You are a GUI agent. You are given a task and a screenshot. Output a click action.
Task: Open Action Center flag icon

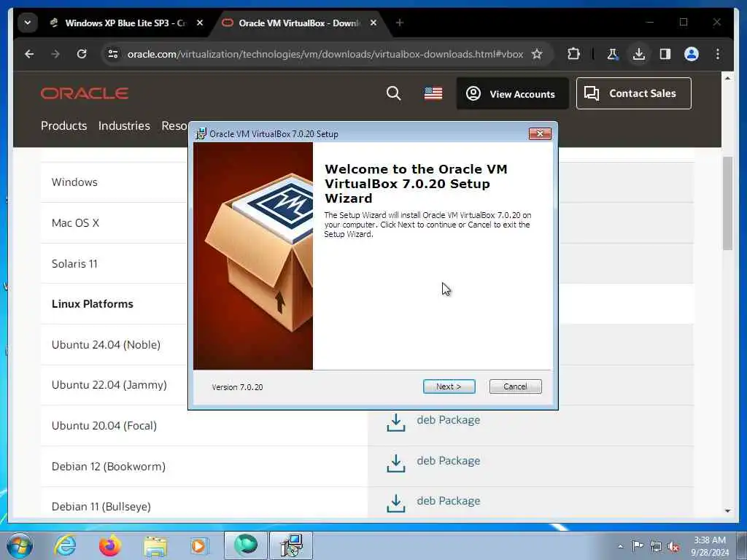pos(638,546)
